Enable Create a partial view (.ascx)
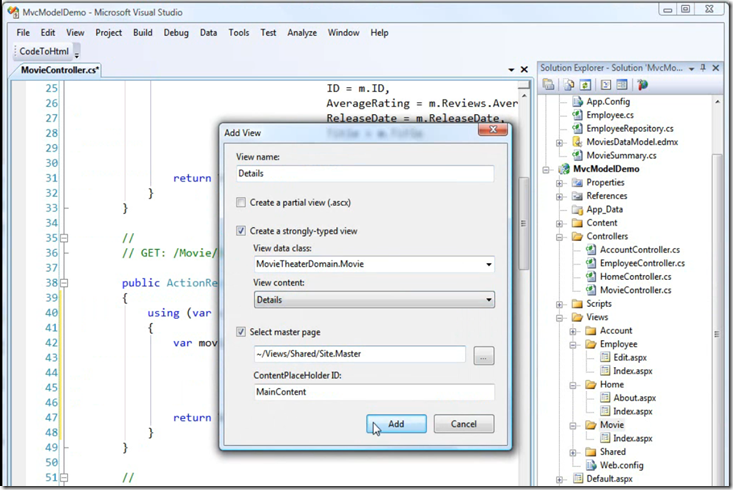 241,202
